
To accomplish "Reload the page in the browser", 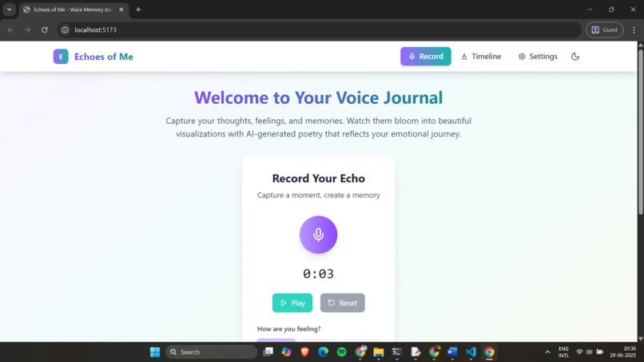I will [45, 30].
